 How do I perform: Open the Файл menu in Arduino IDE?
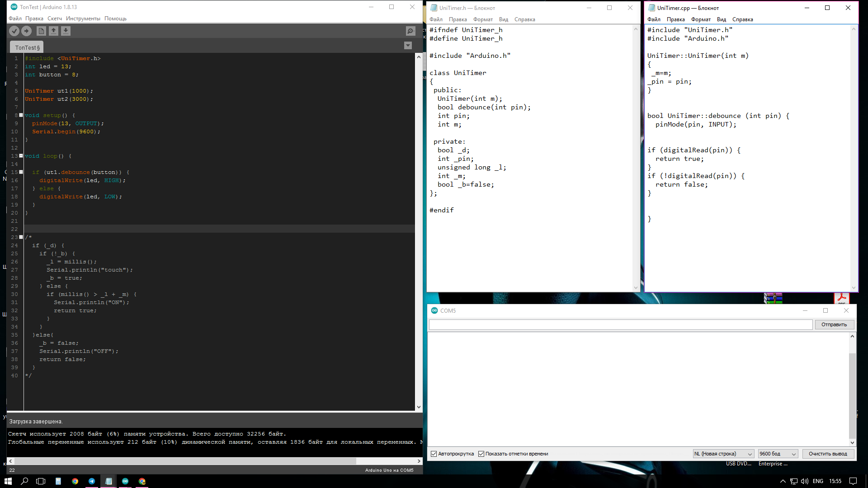click(15, 19)
